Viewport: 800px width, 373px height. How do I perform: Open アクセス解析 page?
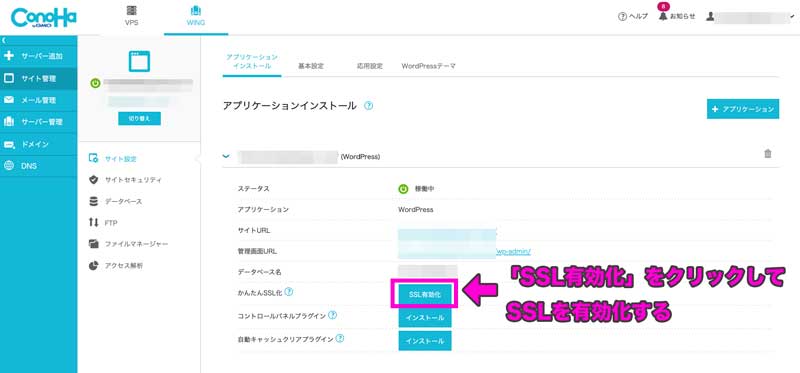click(116, 266)
